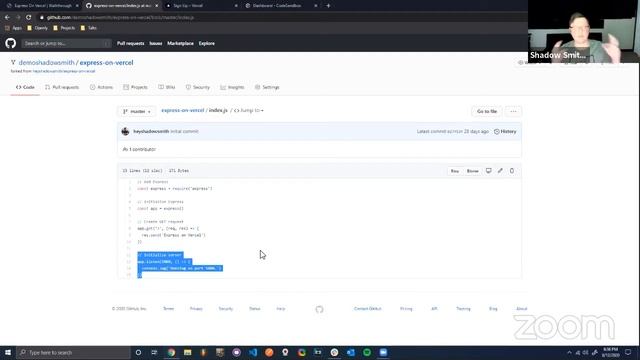Open a new browser tab with plus
640x360 pixels.
pyautogui.click(x=328, y=6)
